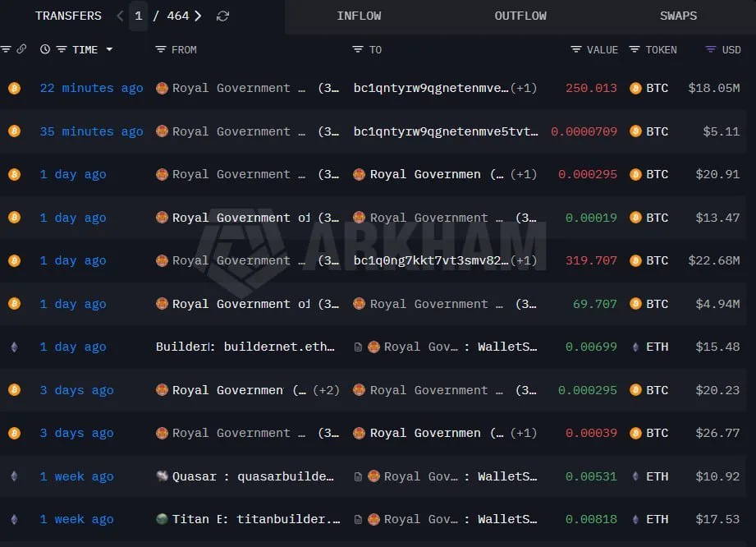Expand the (+1) recipients in 250.013 row

pos(524,88)
